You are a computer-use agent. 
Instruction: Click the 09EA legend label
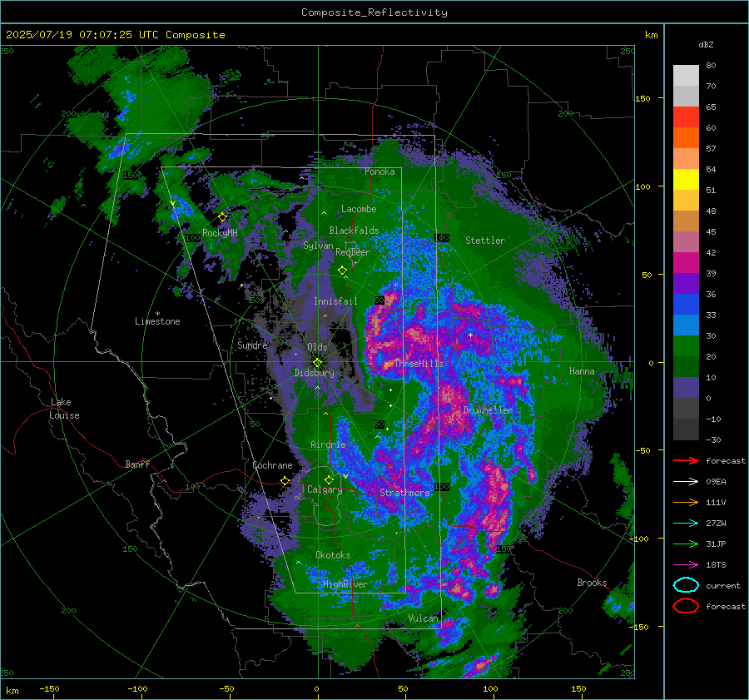716,482
